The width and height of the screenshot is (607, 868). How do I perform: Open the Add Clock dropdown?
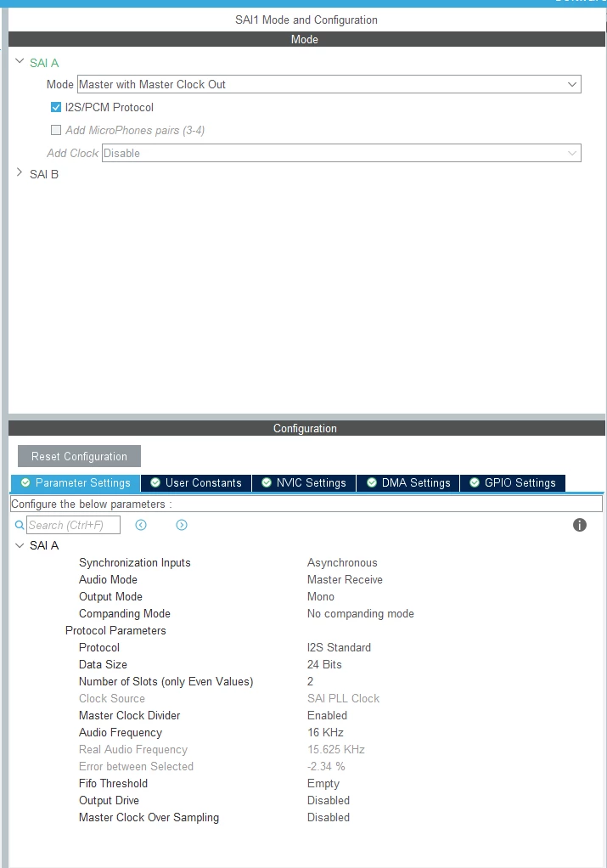tap(341, 153)
